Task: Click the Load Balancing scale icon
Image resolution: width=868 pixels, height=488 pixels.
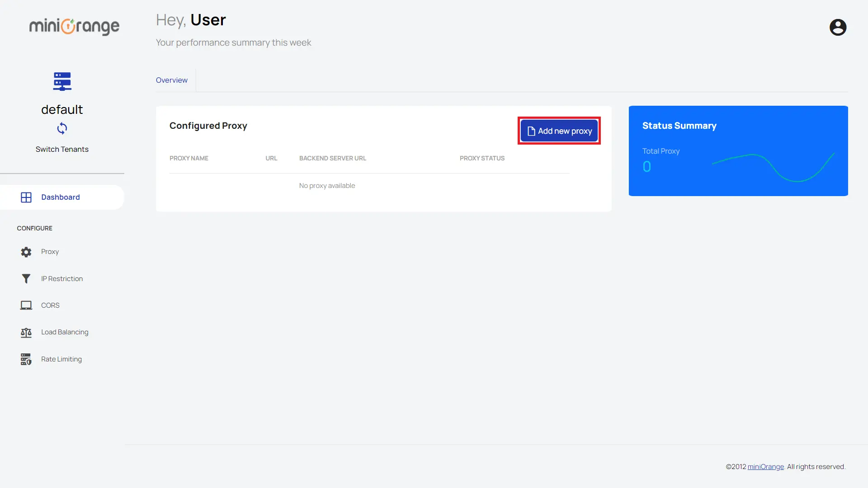Action: 26,332
